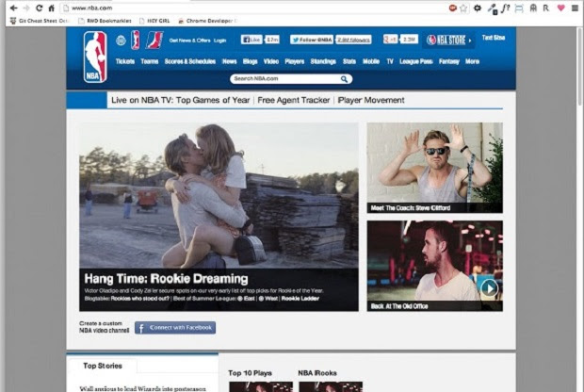This screenshot has width=584, height=392.
Task: Click the Rookie Ladder link
Action: coord(300,299)
